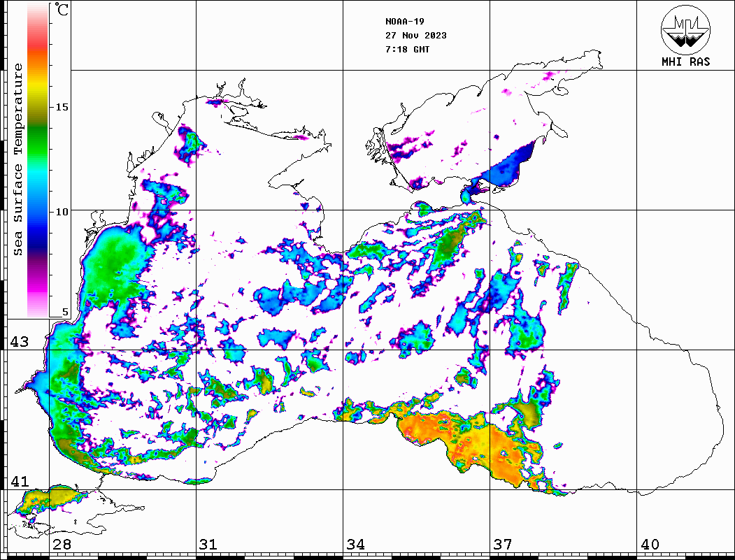Click the dark blue patch in Azov Sea

[508, 166]
